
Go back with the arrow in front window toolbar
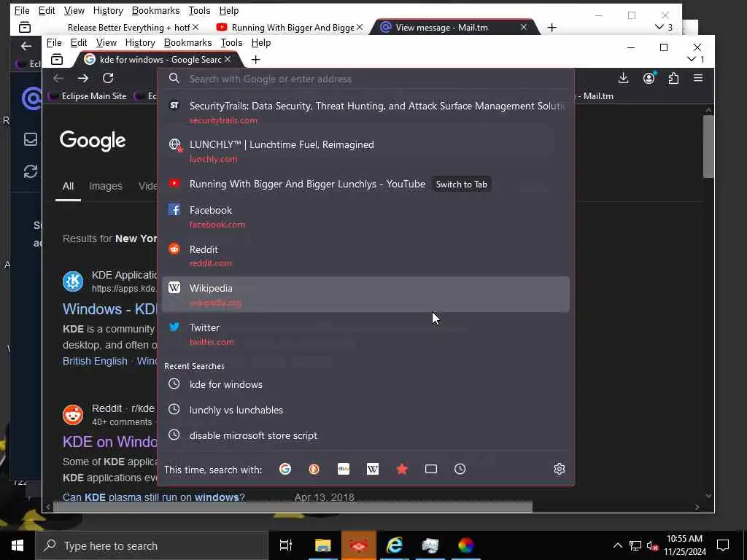click(58, 78)
